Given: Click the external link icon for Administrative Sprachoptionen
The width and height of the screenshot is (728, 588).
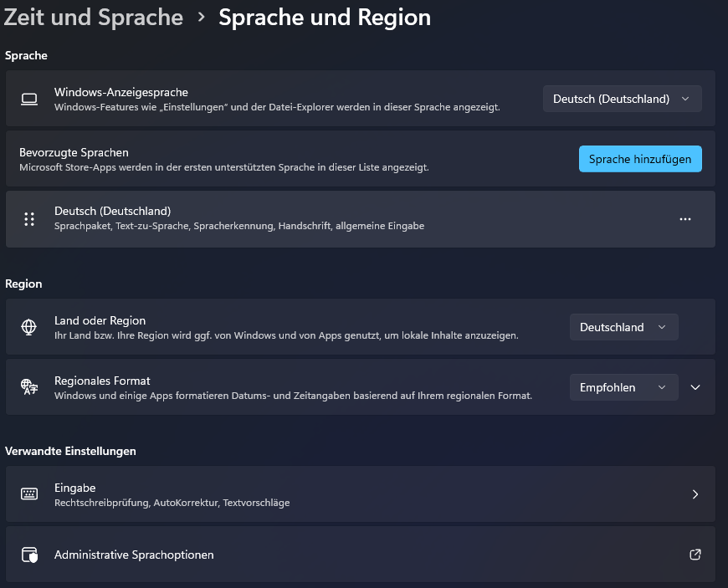Looking at the screenshot, I should [695, 555].
